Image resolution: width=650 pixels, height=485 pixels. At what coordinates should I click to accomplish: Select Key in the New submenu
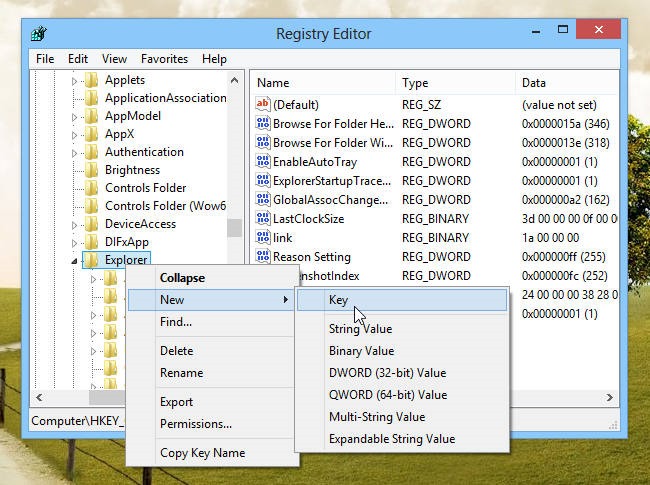402,300
